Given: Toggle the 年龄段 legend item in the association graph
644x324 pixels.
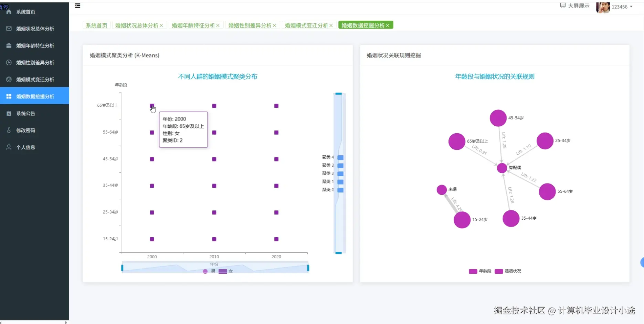Looking at the screenshot, I should click(x=480, y=271).
